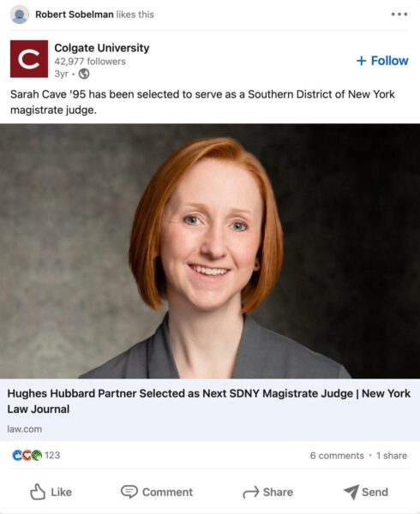
Task: Click the Like button label
Action: (62, 492)
